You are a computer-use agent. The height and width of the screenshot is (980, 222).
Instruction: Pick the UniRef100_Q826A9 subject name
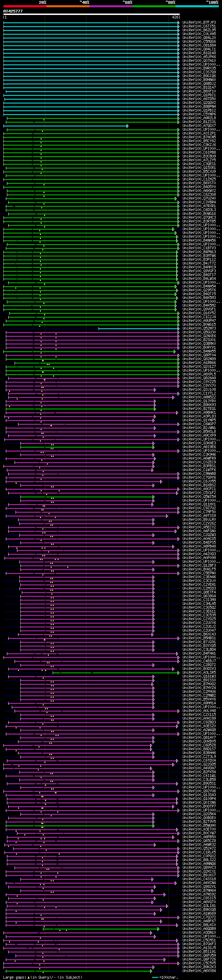click(x=199, y=378)
